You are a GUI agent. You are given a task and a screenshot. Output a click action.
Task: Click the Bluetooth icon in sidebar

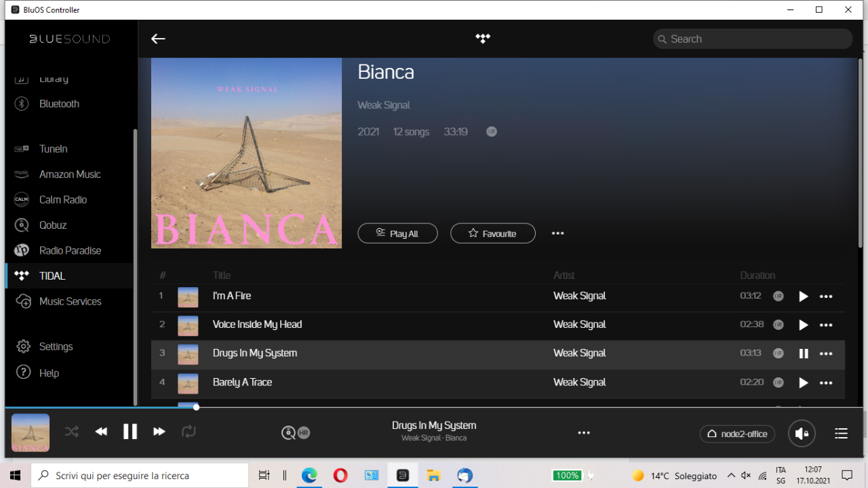pyautogui.click(x=22, y=104)
